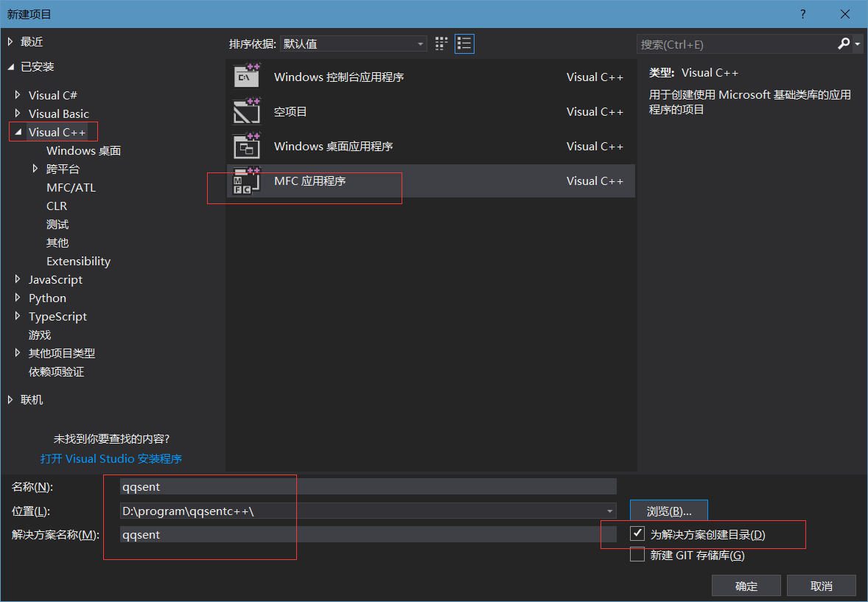
Task: Select the 测试 category
Action: coord(57,224)
